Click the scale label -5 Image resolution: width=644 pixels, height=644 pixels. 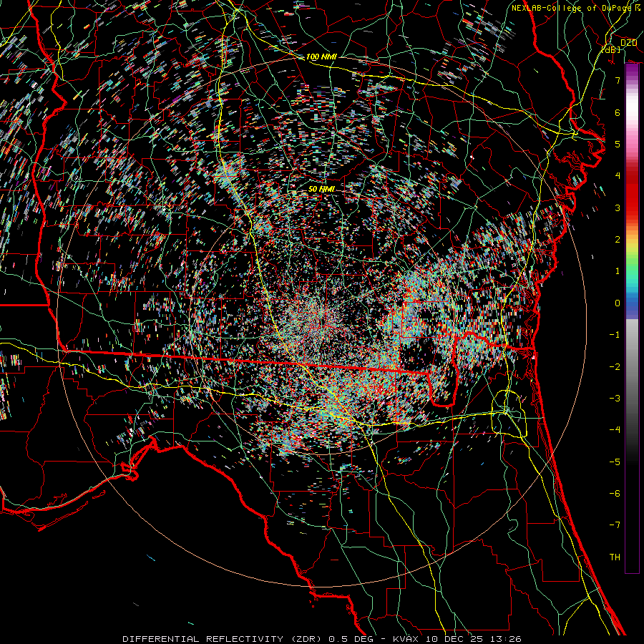615,462
